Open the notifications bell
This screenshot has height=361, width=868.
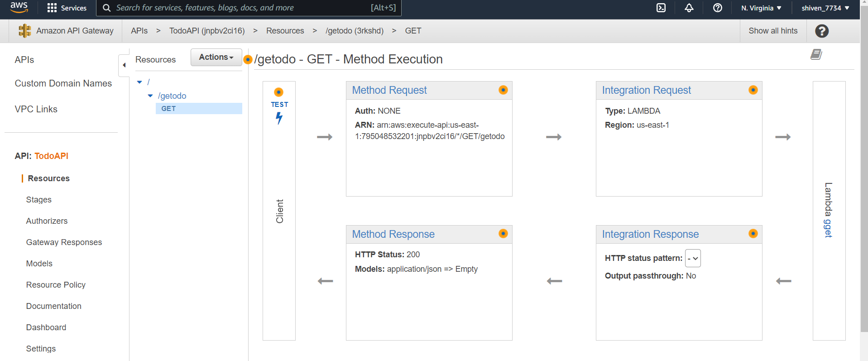coord(689,8)
